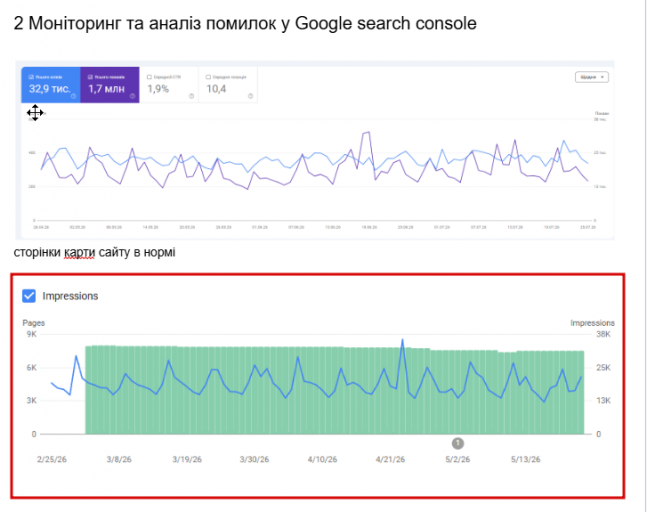Open the help icon on 1,9% card
This screenshot has width=647, height=512.
coord(191,96)
